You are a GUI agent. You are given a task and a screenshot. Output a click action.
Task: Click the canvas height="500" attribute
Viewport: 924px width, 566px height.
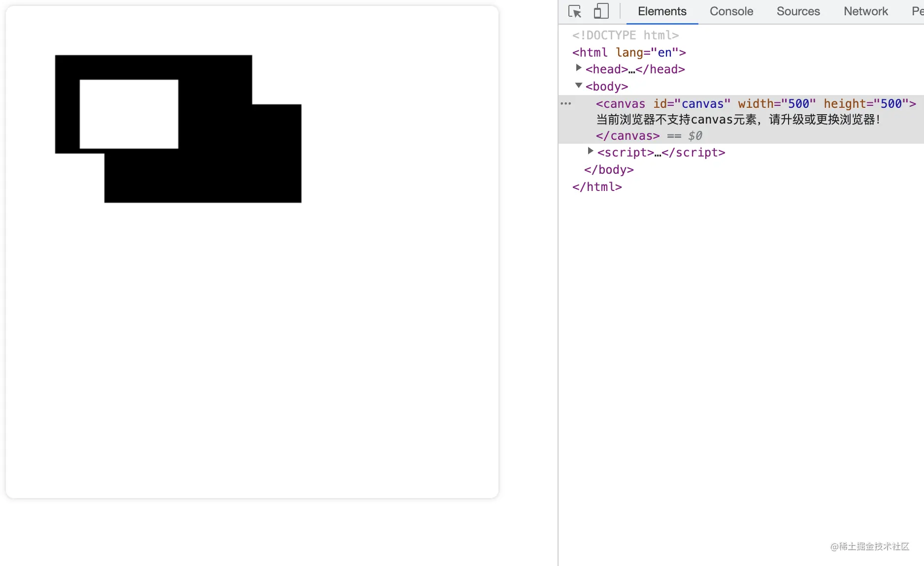[x=866, y=104]
